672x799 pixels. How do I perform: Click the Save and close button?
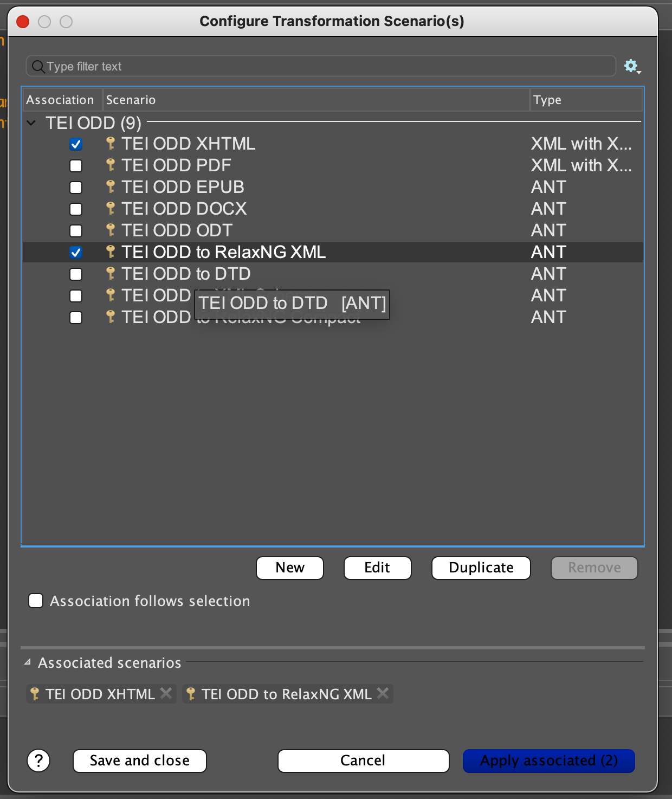tap(139, 761)
